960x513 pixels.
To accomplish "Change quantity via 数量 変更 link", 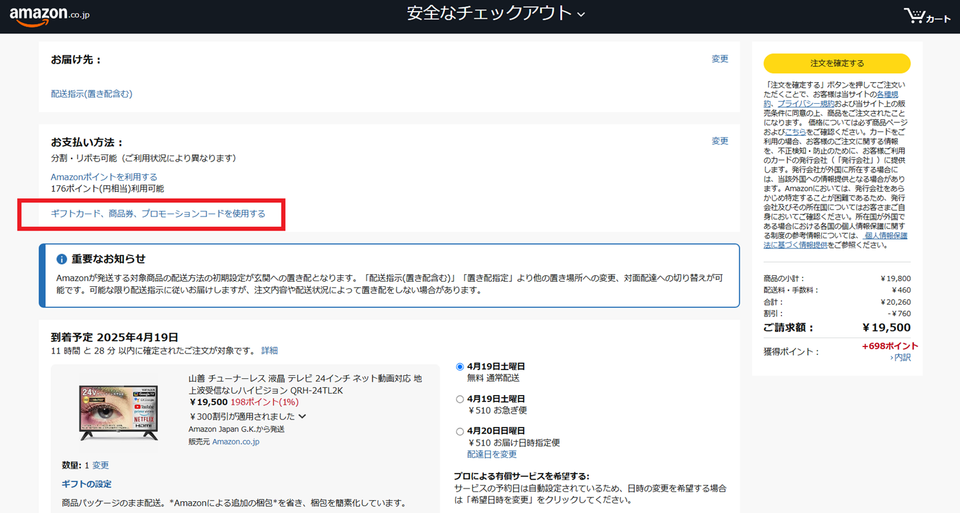I will 100,465.
